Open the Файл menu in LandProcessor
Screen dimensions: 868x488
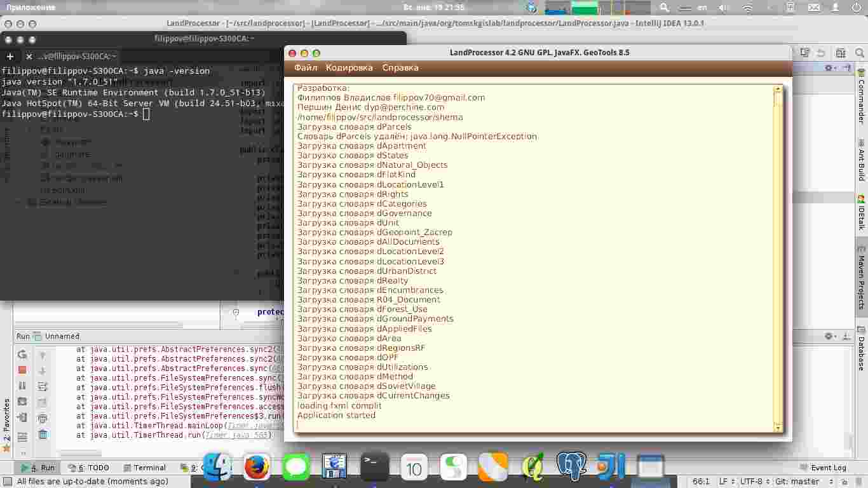[306, 67]
